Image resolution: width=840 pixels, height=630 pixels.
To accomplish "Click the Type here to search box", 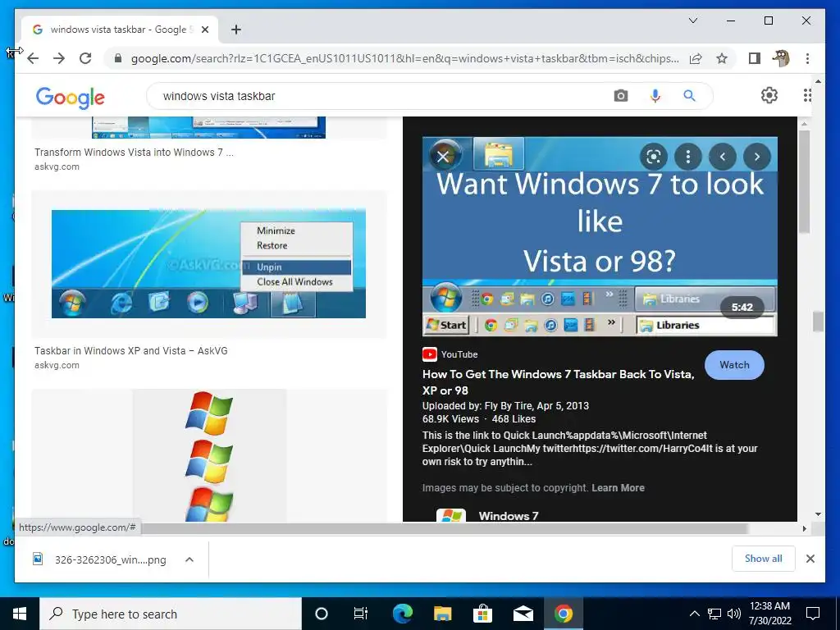I will tap(171, 614).
